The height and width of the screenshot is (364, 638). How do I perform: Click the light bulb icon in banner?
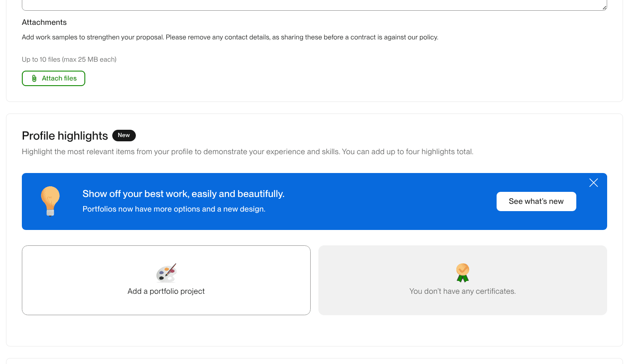[50, 201]
